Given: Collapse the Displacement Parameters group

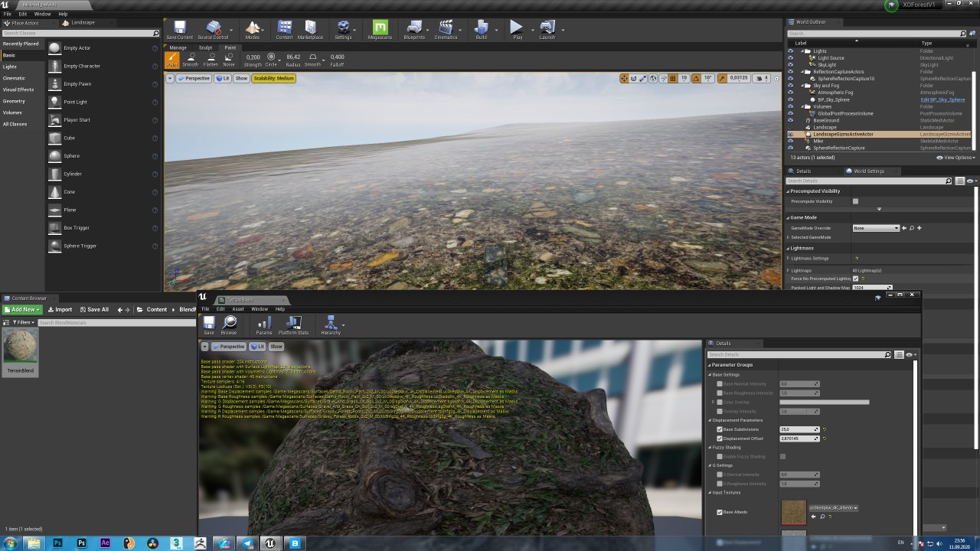Looking at the screenshot, I should point(710,420).
